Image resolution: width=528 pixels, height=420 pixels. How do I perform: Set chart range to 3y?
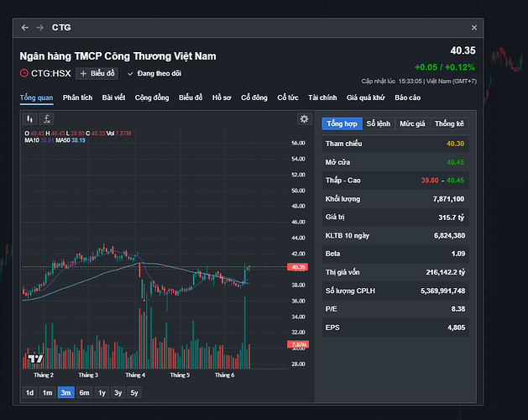[x=118, y=392]
